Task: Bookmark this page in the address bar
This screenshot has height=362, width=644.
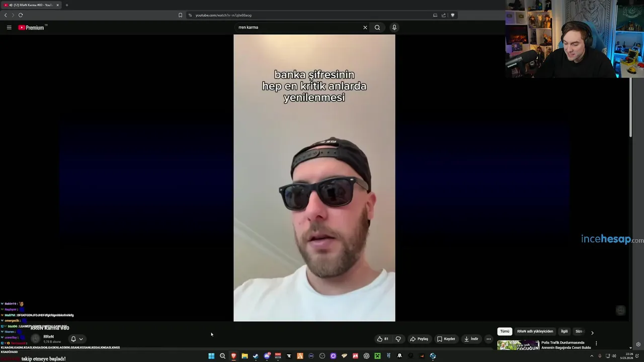Action: click(x=180, y=15)
